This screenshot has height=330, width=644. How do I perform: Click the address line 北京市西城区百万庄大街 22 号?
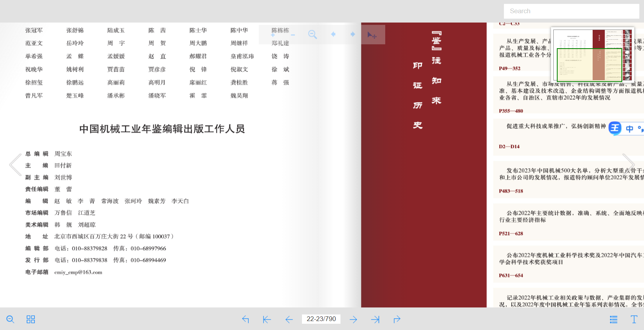click(x=93, y=236)
